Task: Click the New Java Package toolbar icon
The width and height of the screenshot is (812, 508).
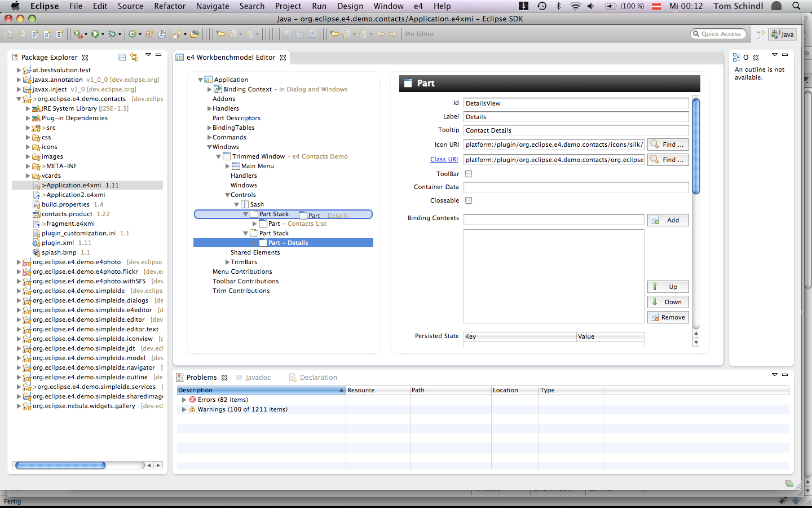Action: 149,34
